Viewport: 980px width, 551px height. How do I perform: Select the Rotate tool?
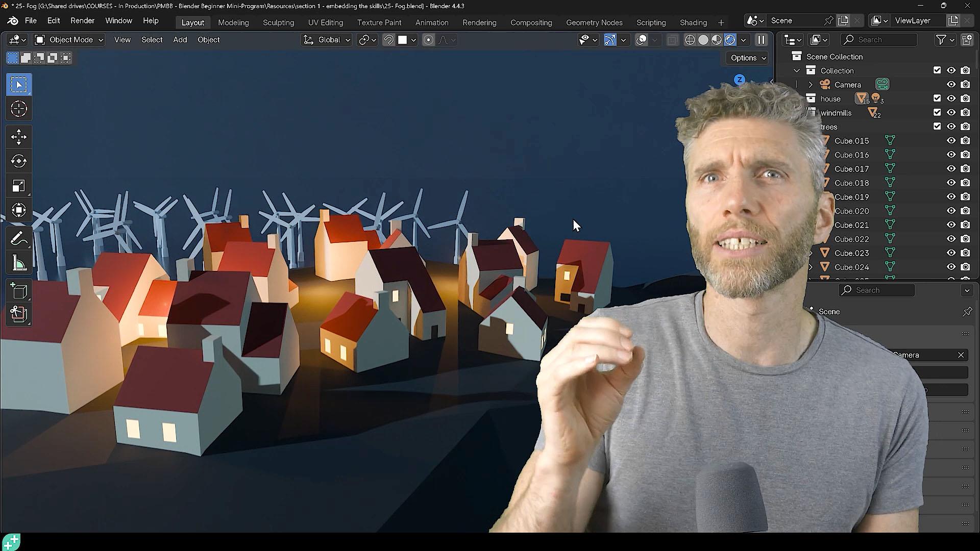(19, 161)
